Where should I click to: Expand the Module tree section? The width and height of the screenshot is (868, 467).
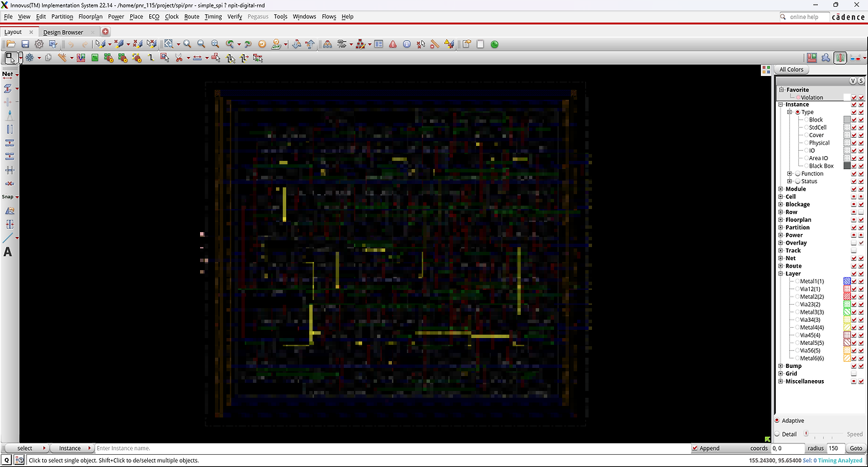tap(781, 189)
